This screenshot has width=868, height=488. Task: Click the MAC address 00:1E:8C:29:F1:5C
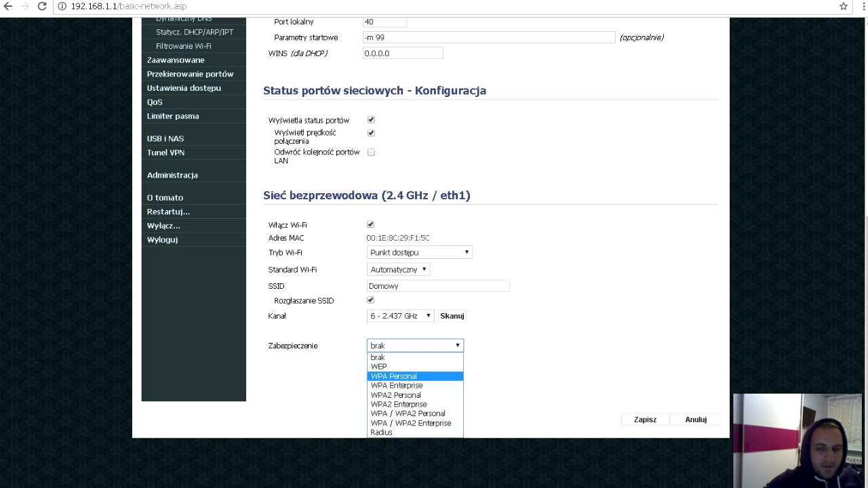click(x=398, y=238)
